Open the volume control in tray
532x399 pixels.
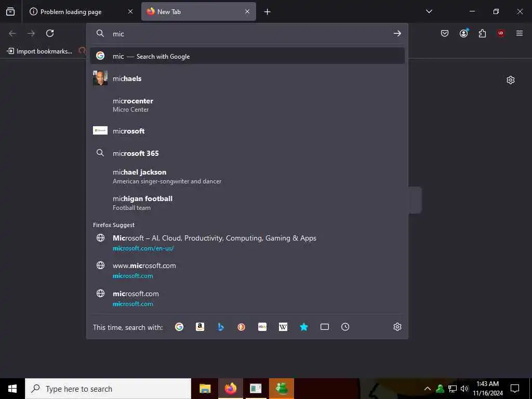click(464, 389)
